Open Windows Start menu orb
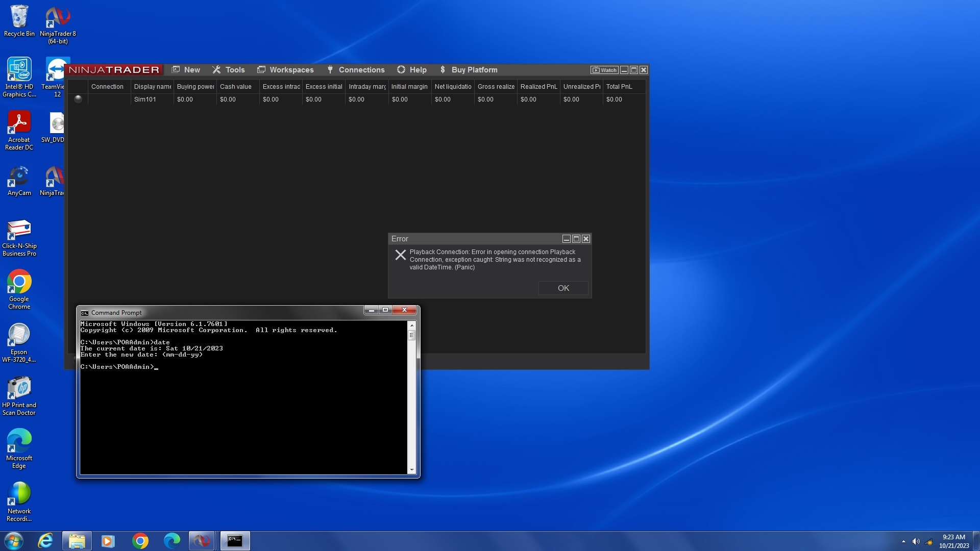980x551 pixels. 14,541
